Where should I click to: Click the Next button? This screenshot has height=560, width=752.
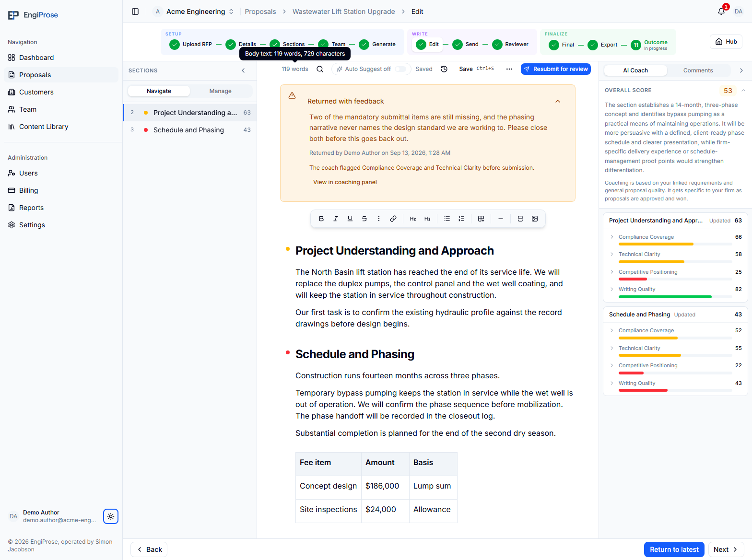[725, 549]
